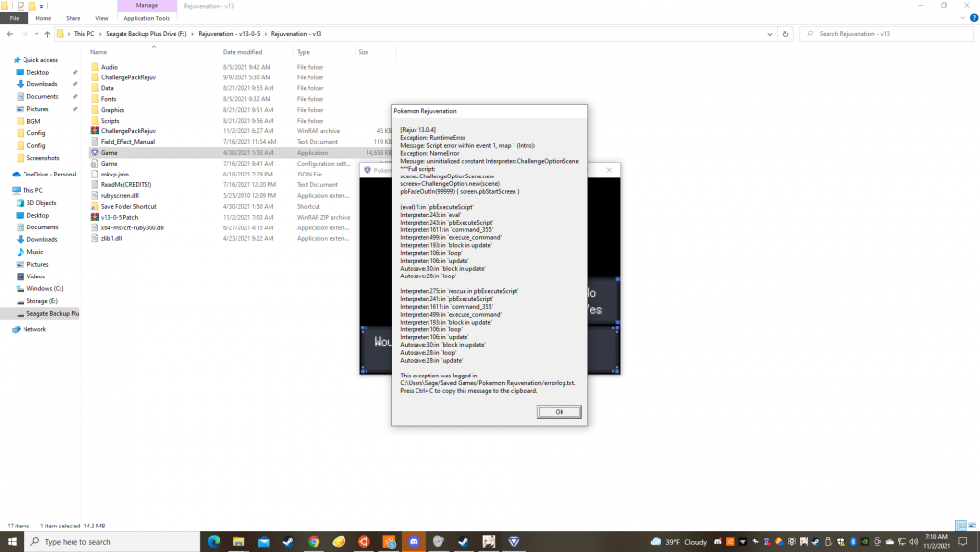Open the View ribbon tab
Viewport: 980px width, 552px height.
pyautogui.click(x=101, y=18)
